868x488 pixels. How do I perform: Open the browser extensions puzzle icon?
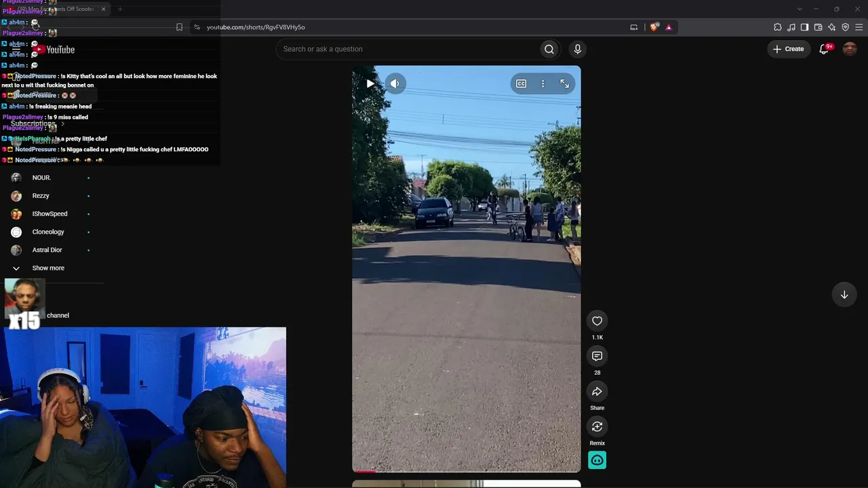pyautogui.click(x=778, y=27)
